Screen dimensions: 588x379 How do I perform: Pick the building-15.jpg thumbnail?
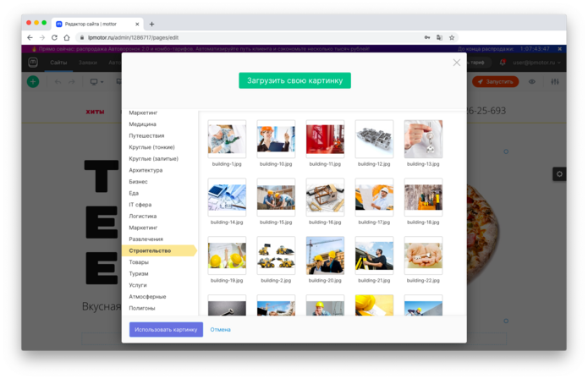(276, 197)
